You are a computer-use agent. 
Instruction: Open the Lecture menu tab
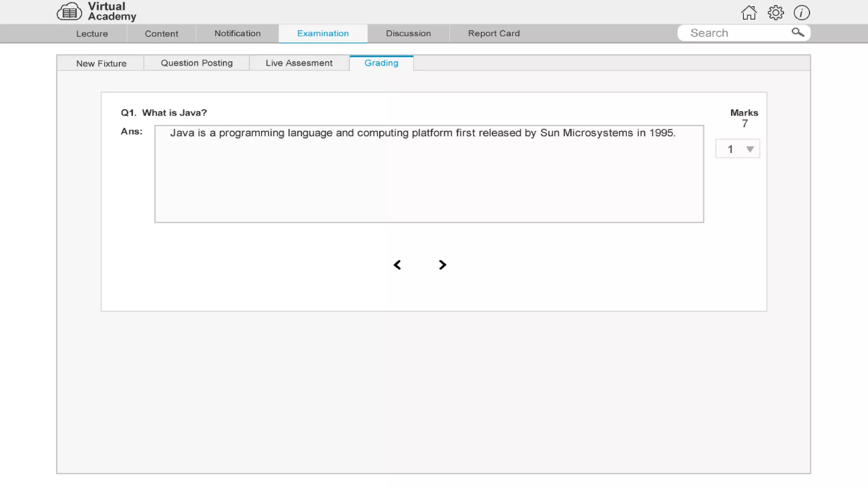click(x=92, y=33)
